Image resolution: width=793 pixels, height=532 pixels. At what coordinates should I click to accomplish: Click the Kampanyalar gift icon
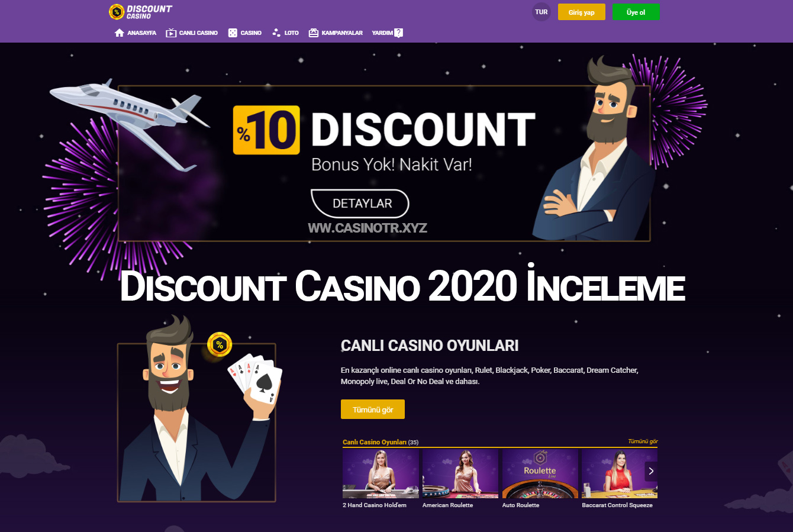tap(314, 33)
